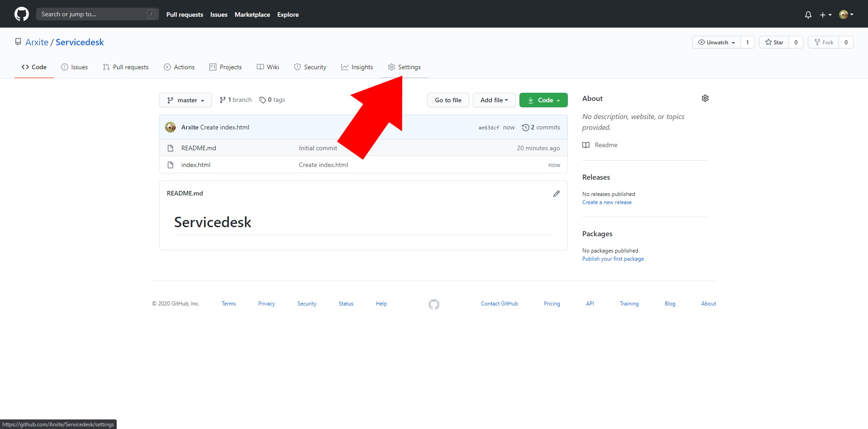
Task: Edit About details via gear icon
Action: (x=705, y=98)
